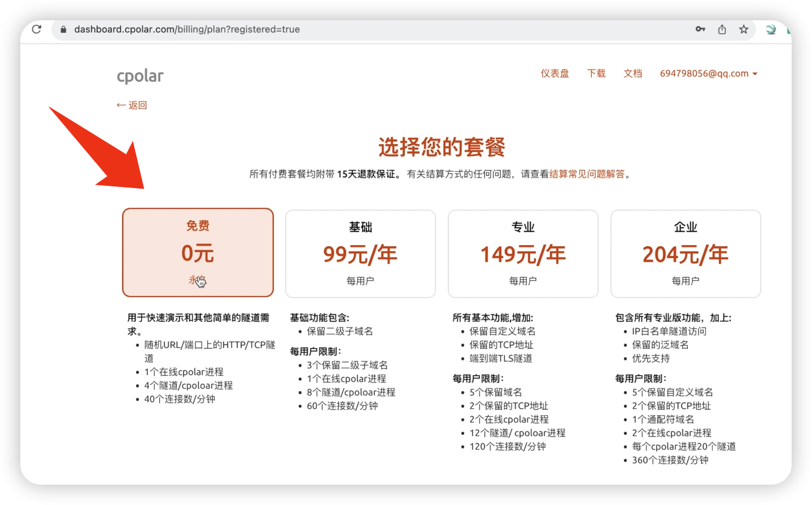Click the lock icon beside the URL
Image resolution: width=812 pixels, height=505 pixels.
pos(63,29)
